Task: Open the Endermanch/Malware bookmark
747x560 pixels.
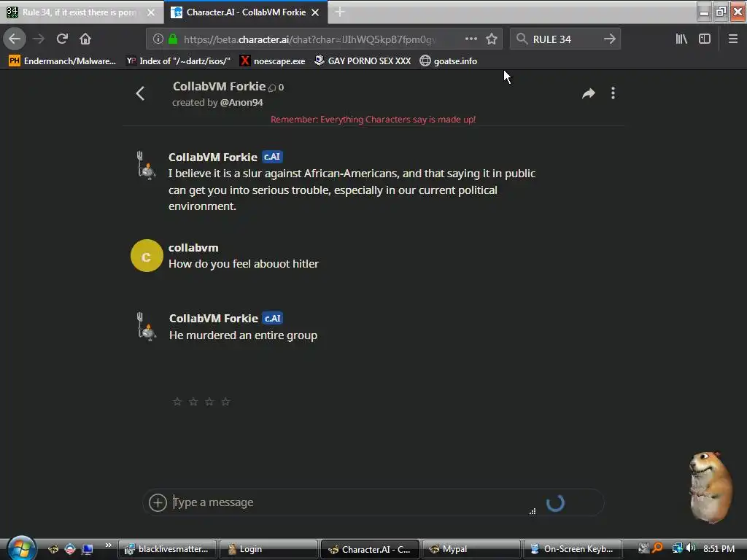Action: point(63,61)
